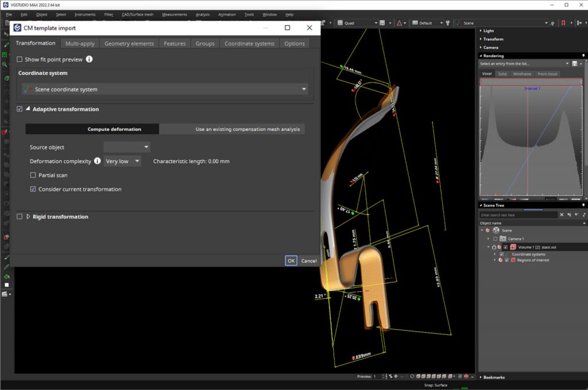Click the info icon next to fit point preview
The height and width of the screenshot is (390, 588).
(90, 59)
